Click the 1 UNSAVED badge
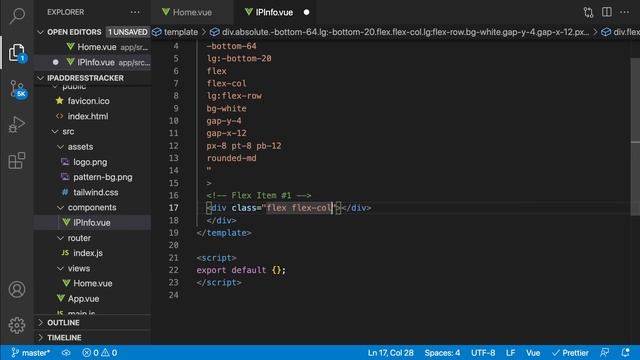 click(x=127, y=32)
